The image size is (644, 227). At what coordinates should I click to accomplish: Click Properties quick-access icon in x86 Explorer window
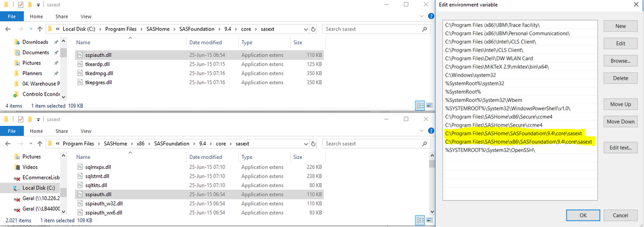[20, 119]
